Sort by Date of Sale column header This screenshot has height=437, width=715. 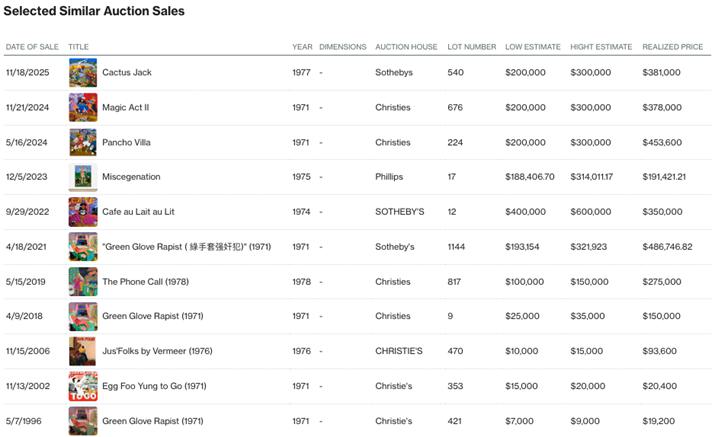(32, 47)
